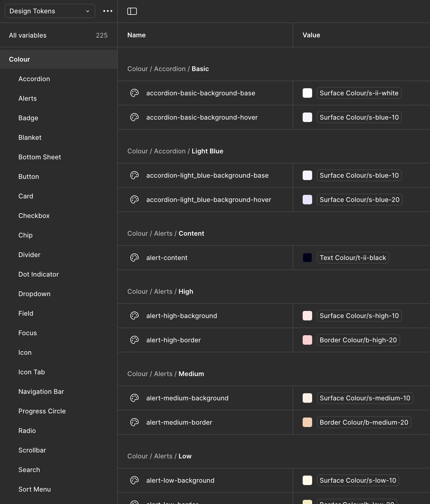Click palette icon for accordion-light_blue-background-hover
430x504 pixels.
134,200
